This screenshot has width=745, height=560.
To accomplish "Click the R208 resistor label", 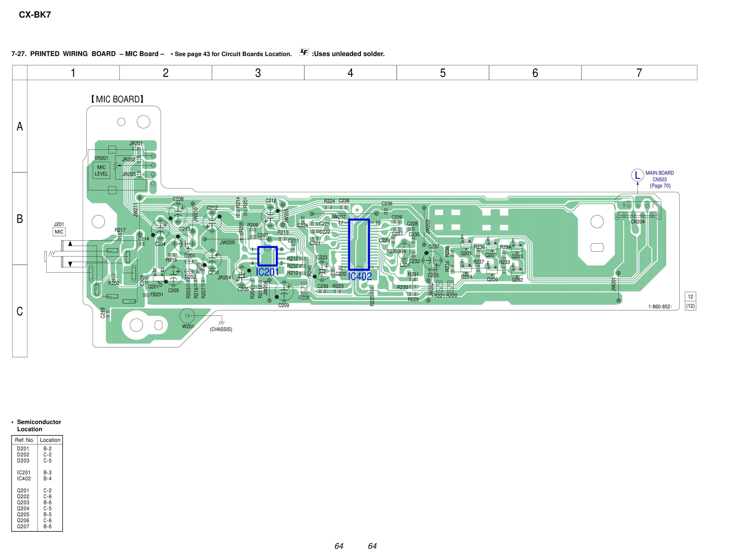I will (304, 298).
